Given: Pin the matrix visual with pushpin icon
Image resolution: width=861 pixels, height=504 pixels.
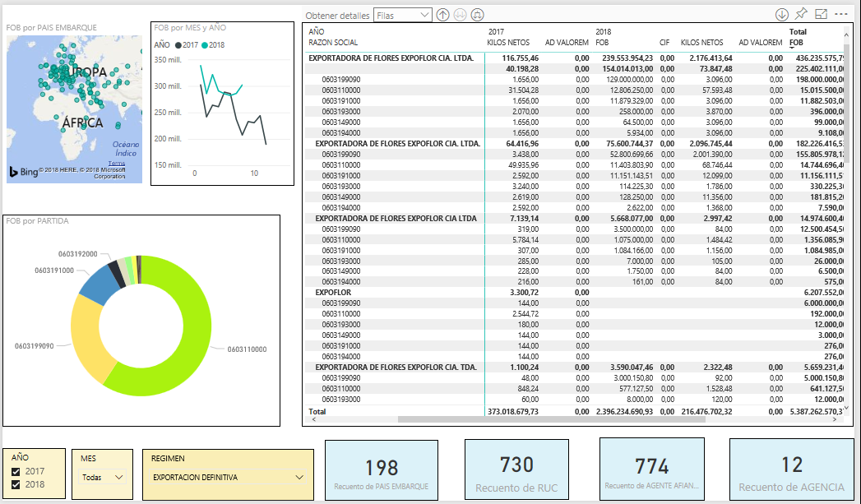Looking at the screenshot, I should pyautogui.click(x=801, y=14).
